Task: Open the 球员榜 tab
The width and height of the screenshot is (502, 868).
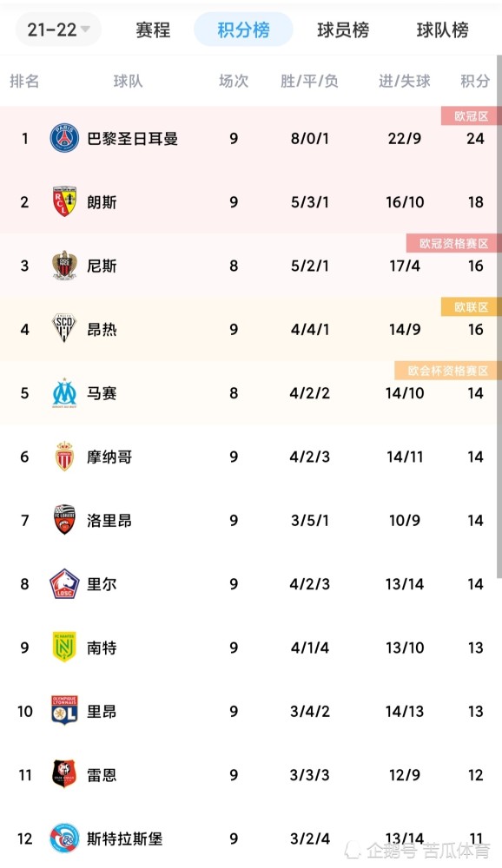Action: click(343, 30)
